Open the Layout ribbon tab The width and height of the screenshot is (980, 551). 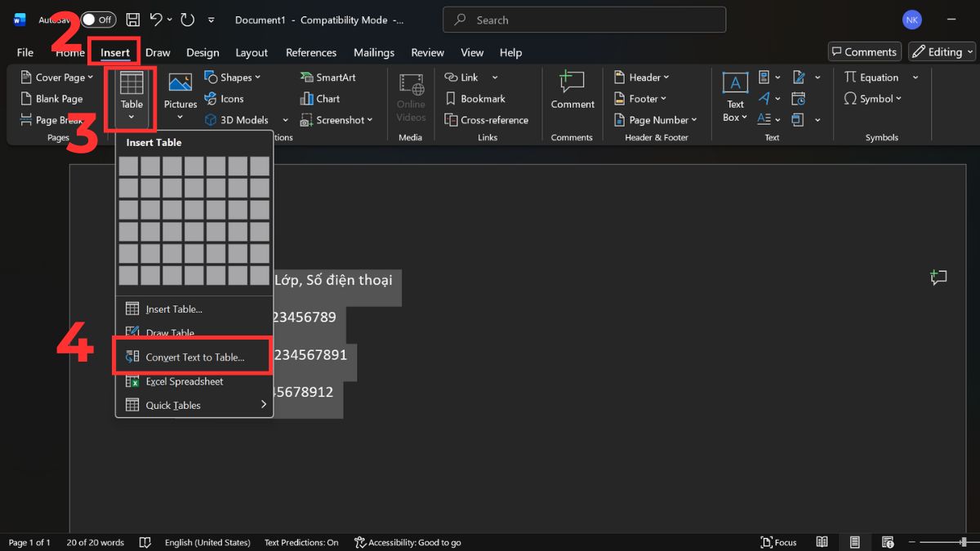(252, 52)
